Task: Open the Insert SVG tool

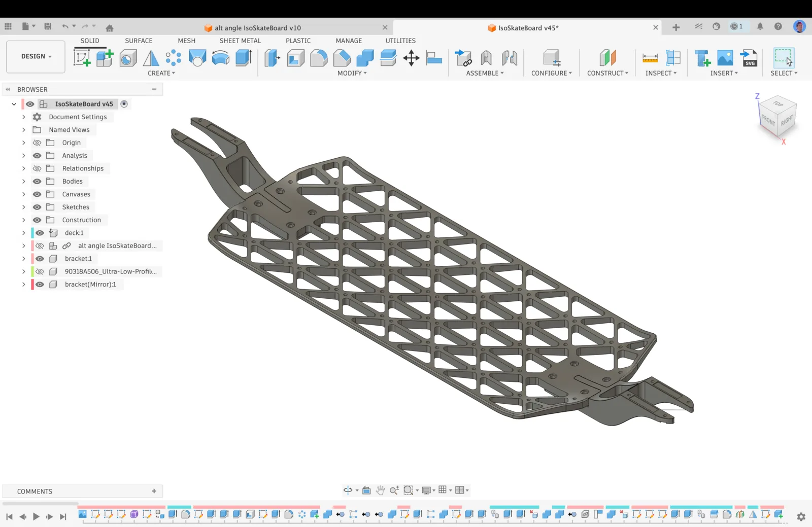Action: [749, 58]
